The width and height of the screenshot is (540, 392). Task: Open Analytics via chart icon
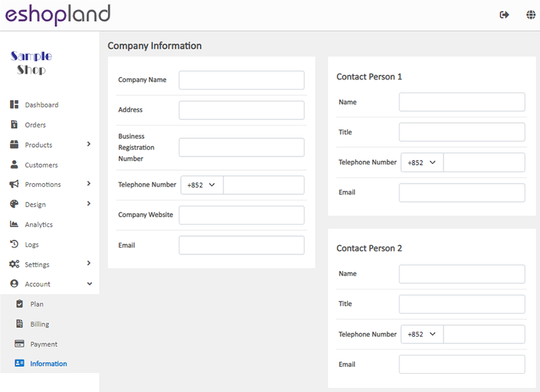click(x=13, y=224)
